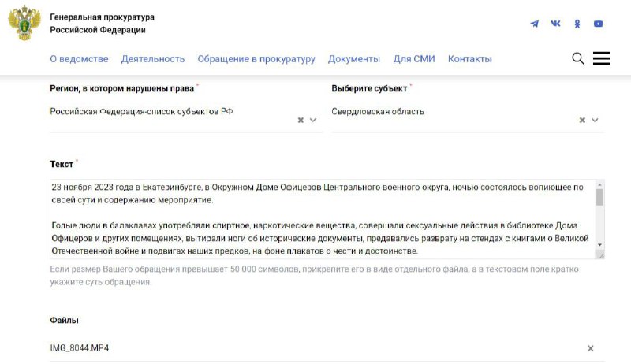The image size is (631, 364).
Task: Clear the Свердловская область selection
Action: pyautogui.click(x=582, y=120)
